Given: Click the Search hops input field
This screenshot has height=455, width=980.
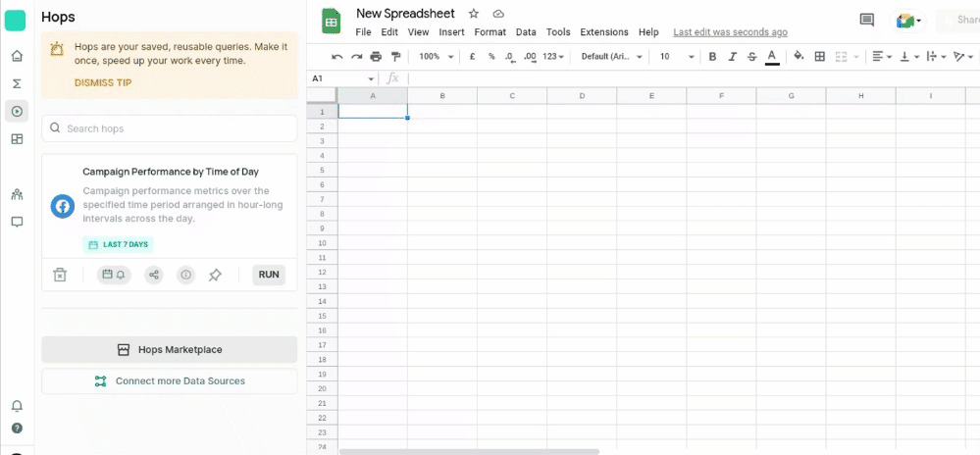Looking at the screenshot, I should point(170,128).
